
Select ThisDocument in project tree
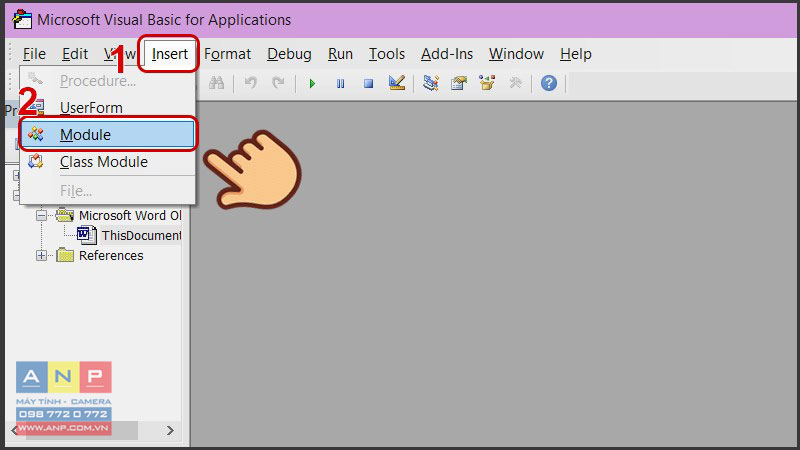pos(141,235)
